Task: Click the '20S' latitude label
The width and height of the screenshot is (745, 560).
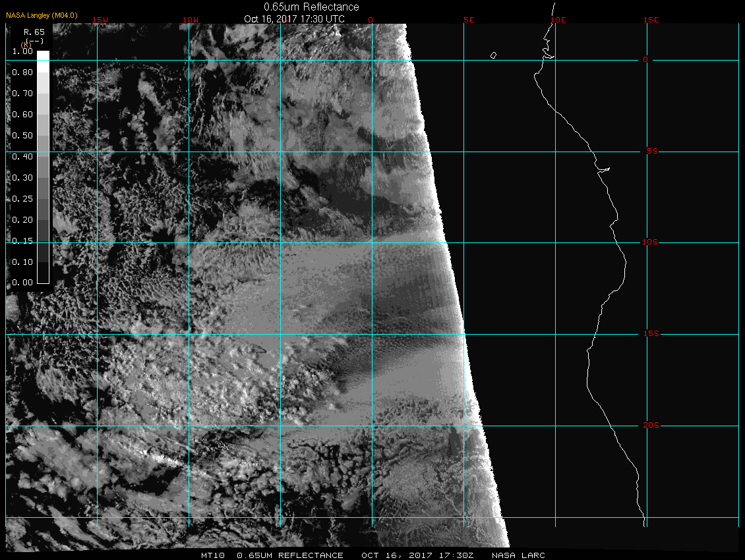Action: point(651,425)
